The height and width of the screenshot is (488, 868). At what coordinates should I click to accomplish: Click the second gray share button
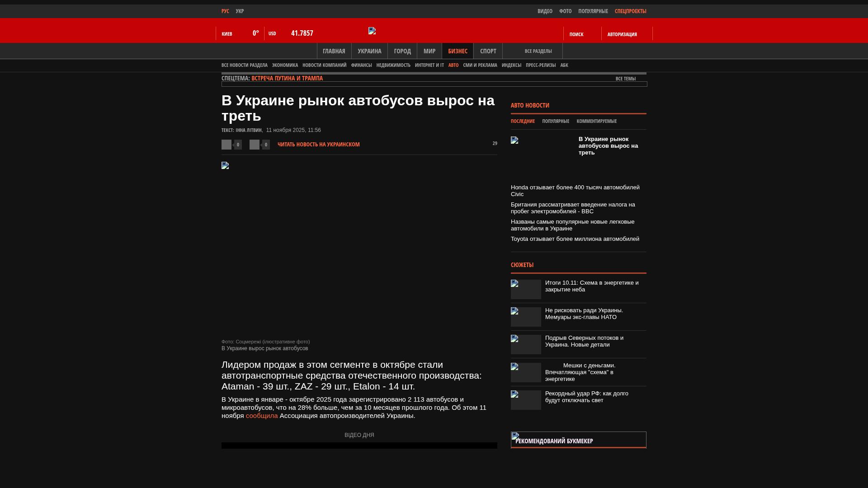tap(255, 145)
